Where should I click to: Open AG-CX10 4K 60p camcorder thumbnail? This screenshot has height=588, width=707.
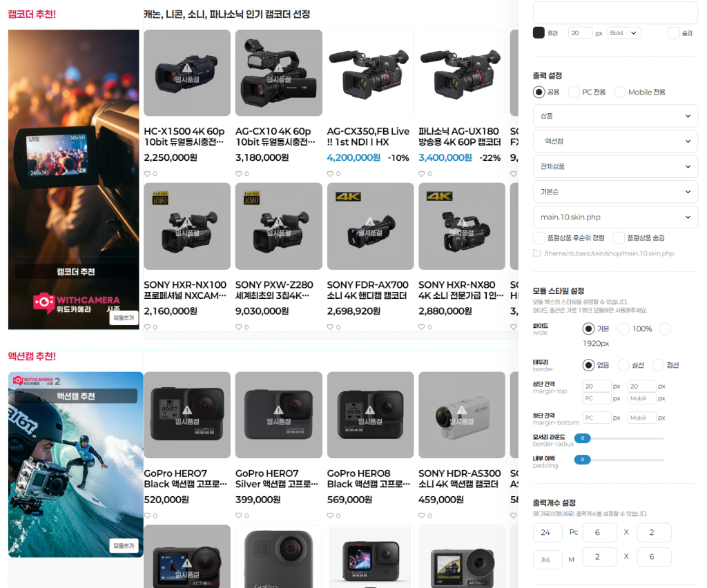279,73
